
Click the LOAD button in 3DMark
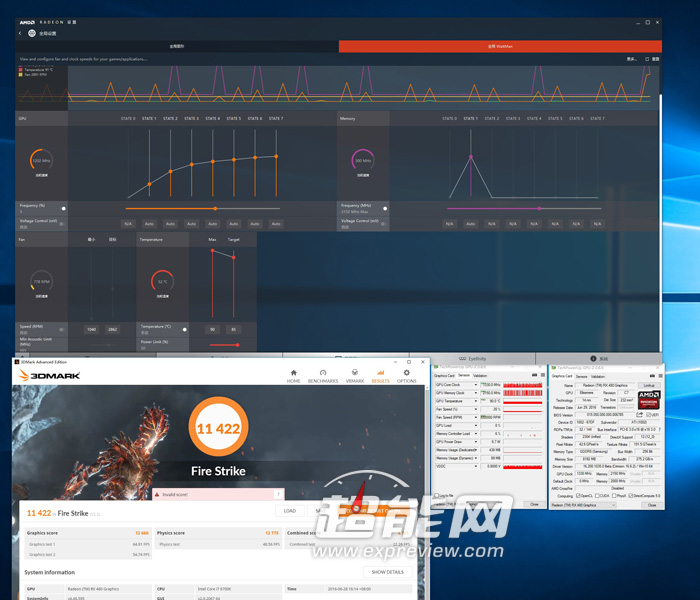290,511
